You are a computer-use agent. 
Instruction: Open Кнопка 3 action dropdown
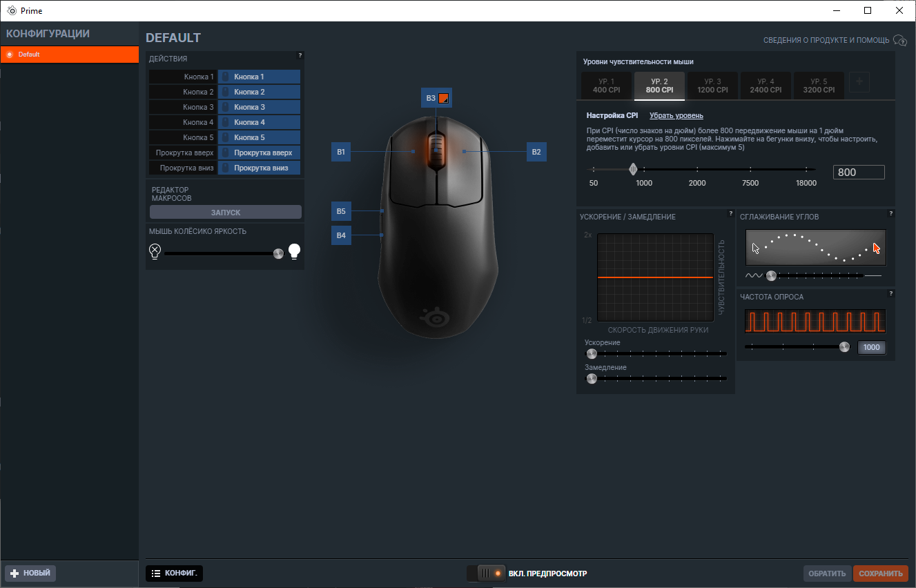pos(260,107)
